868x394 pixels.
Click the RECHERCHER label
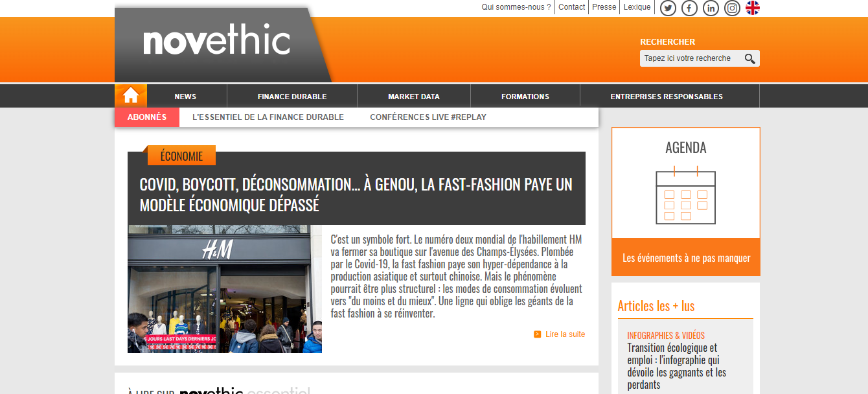pos(667,42)
